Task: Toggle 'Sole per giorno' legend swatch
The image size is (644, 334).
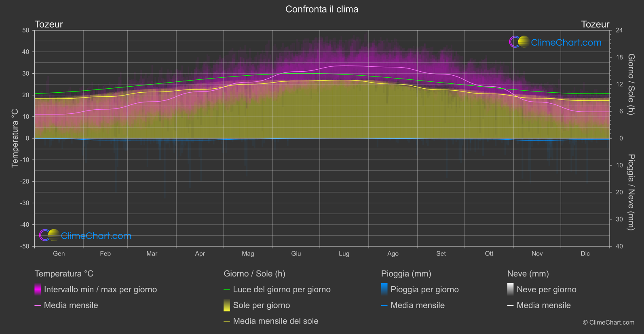Action: (227, 305)
